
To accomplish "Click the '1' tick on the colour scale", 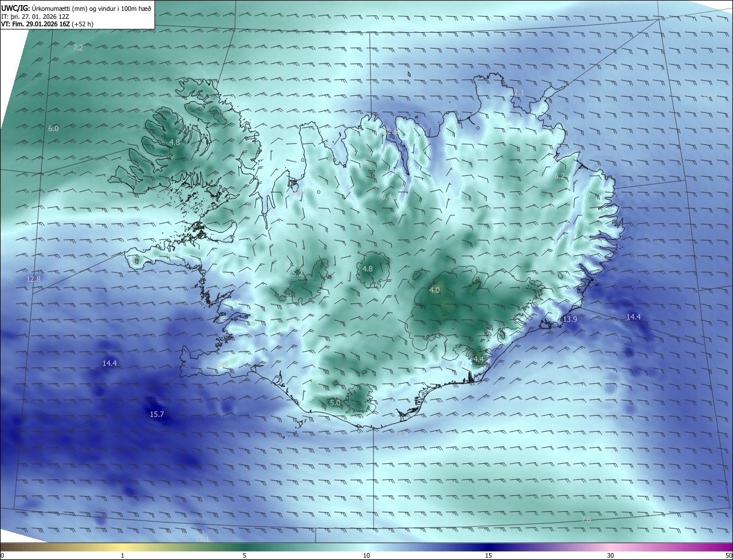I will 123,555.
